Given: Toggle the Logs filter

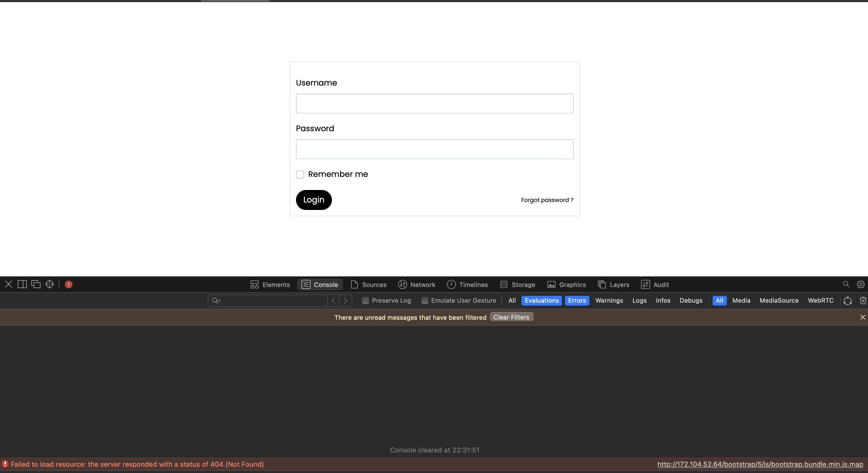Looking at the screenshot, I should (639, 300).
